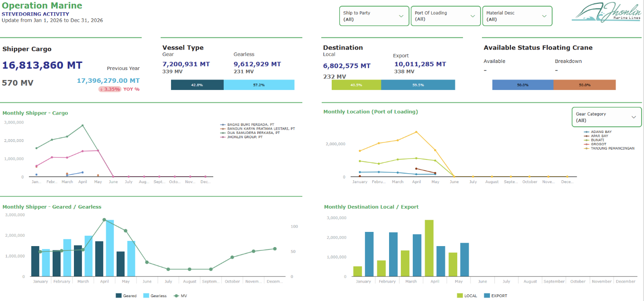Click the MV line legend item
The image size is (644, 301).
tap(181, 296)
